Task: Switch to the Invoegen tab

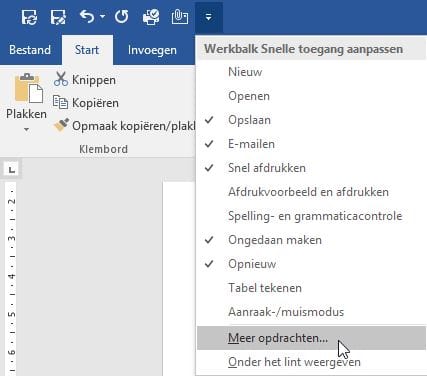Action: click(152, 50)
